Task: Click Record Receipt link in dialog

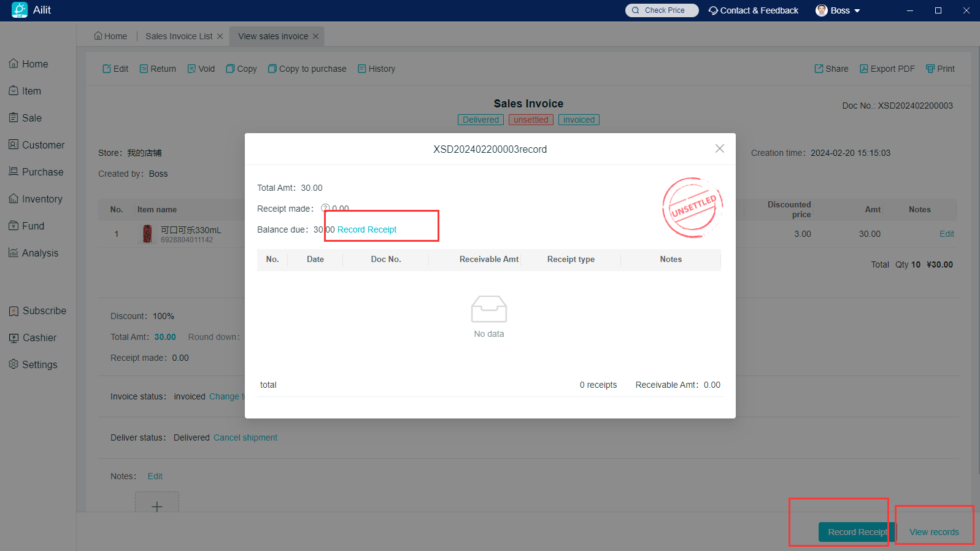Action: pyautogui.click(x=367, y=229)
